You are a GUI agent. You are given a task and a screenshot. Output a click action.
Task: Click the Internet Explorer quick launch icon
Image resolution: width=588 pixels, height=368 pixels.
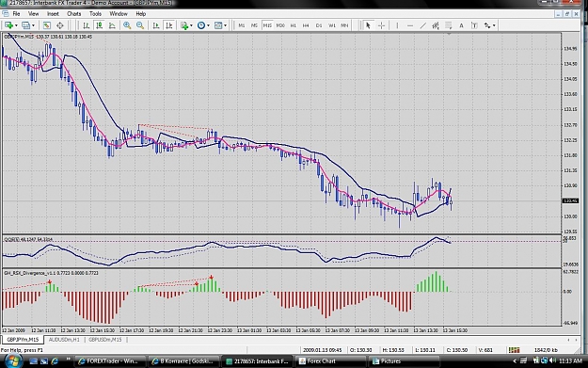55,361
